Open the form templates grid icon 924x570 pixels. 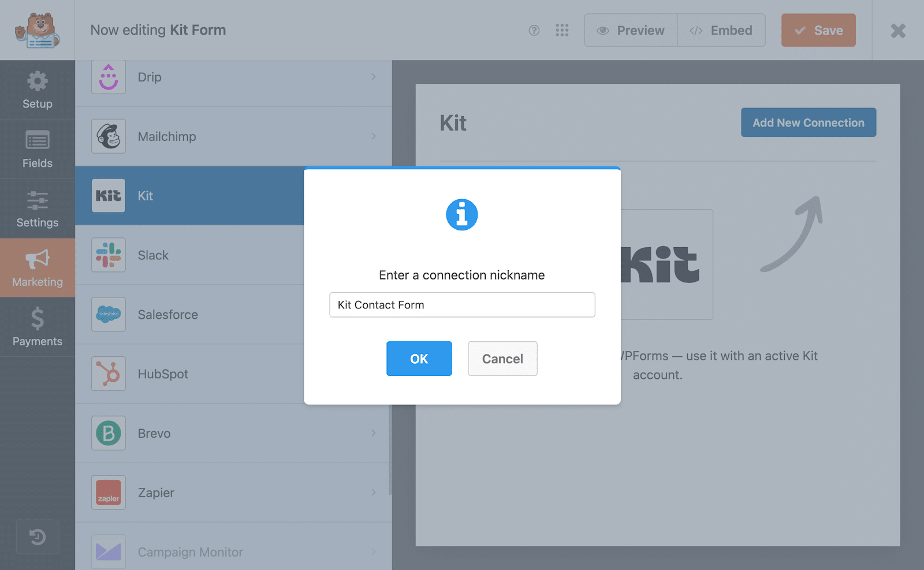click(x=562, y=31)
